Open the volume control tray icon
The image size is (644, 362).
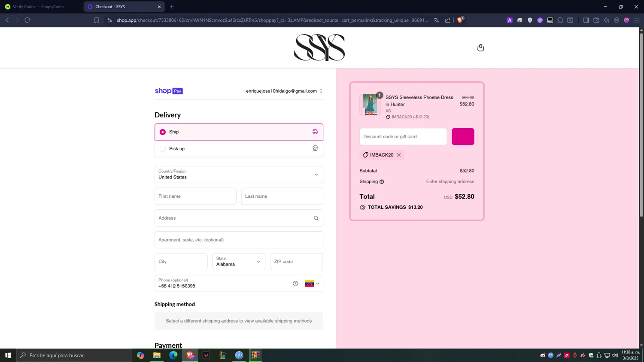[x=615, y=355]
